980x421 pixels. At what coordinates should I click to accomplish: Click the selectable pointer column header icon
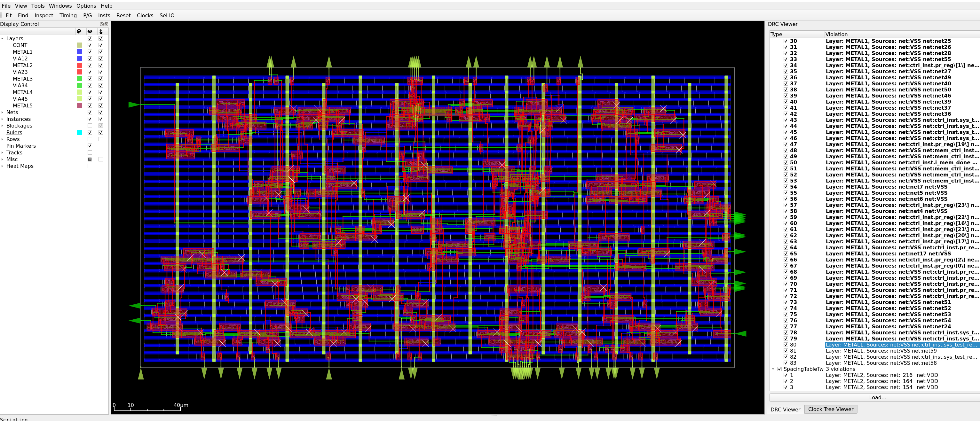click(x=101, y=32)
